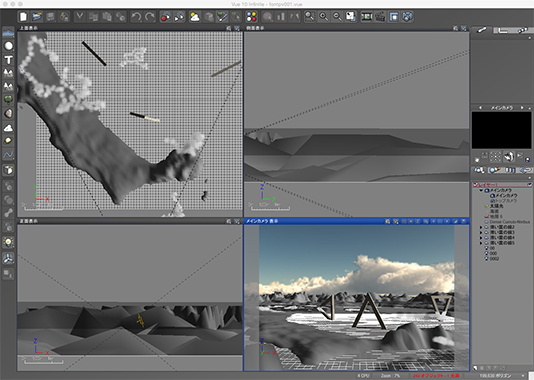Click the zoom-out magnifier with minus sign
This screenshot has height=380, width=534.
point(337,16)
